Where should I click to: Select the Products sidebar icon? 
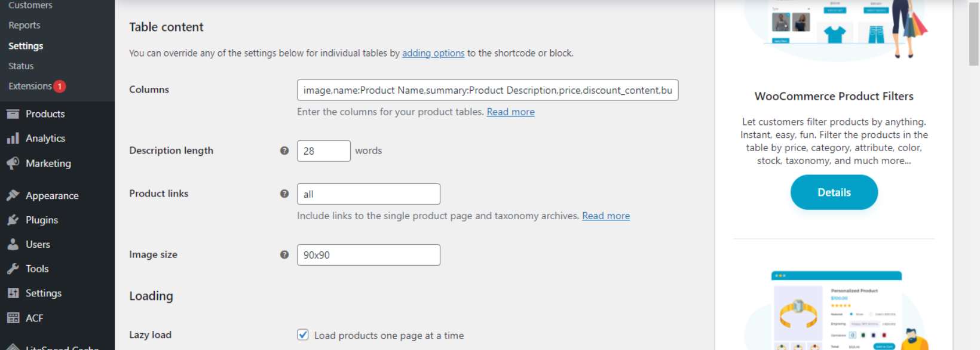[14, 113]
